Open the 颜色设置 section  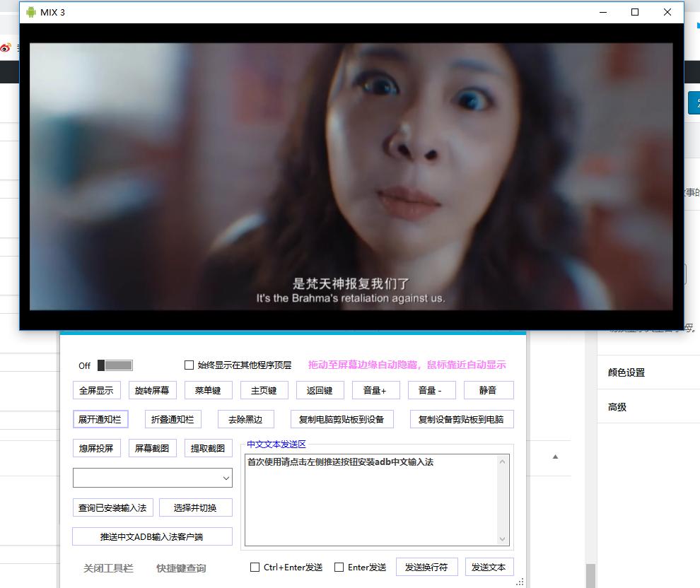(x=626, y=372)
